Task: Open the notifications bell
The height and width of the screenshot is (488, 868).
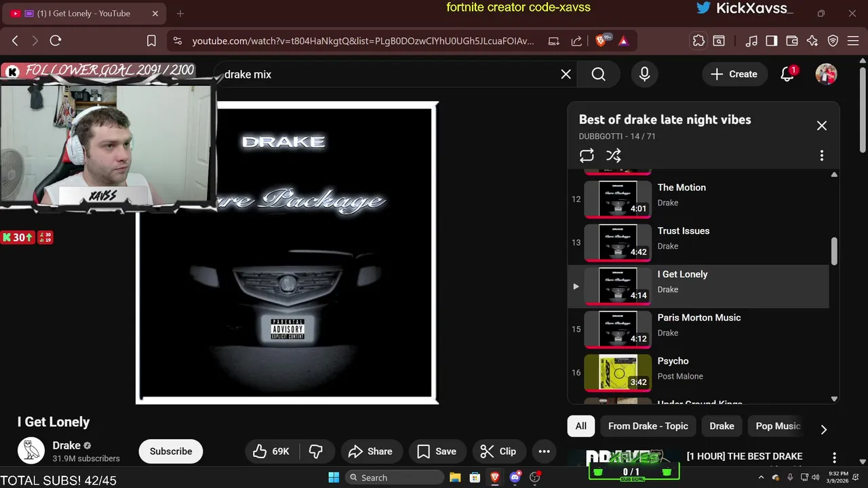Action: pos(787,75)
